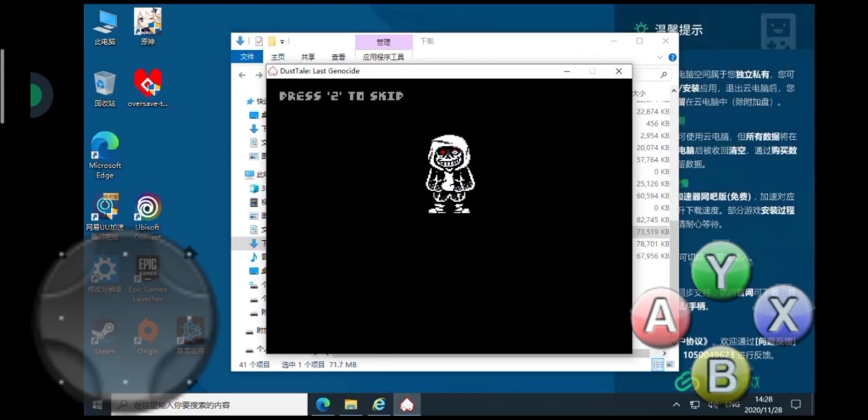
Task: Select the file row sized 57,764 KB
Action: click(651, 160)
